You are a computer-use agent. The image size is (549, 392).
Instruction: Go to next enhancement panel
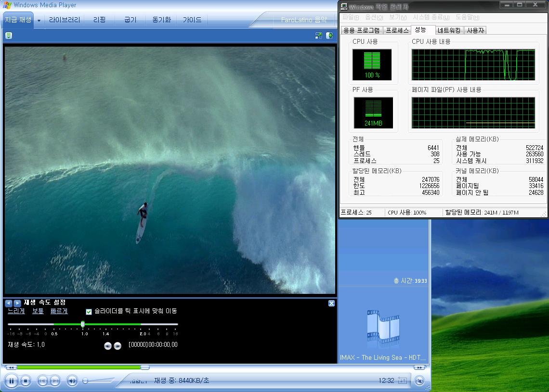click(17, 303)
